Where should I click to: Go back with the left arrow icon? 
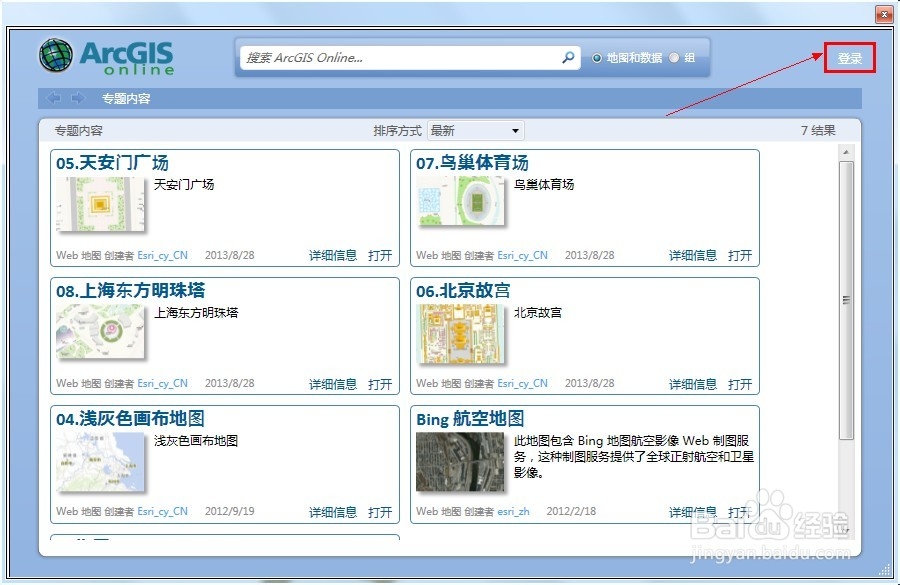tap(53, 98)
